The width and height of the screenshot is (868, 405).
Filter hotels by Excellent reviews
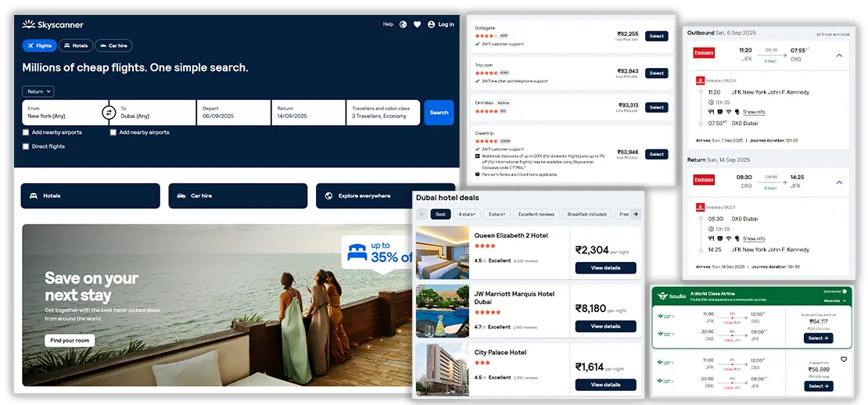click(536, 214)
